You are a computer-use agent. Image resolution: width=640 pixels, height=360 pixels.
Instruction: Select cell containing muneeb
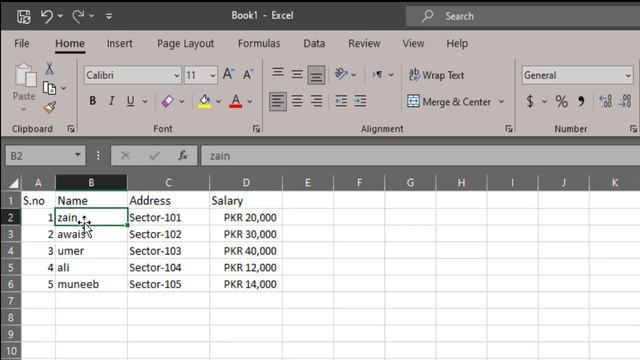[x=91, y=284]
